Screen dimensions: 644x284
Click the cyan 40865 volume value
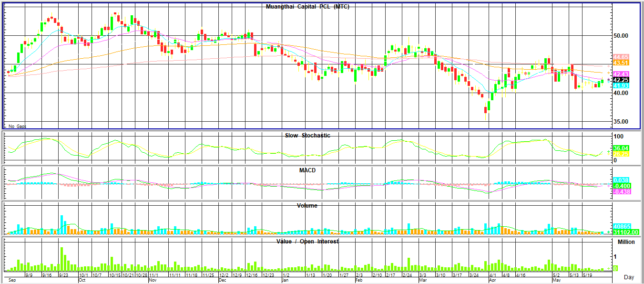point(621,226)
